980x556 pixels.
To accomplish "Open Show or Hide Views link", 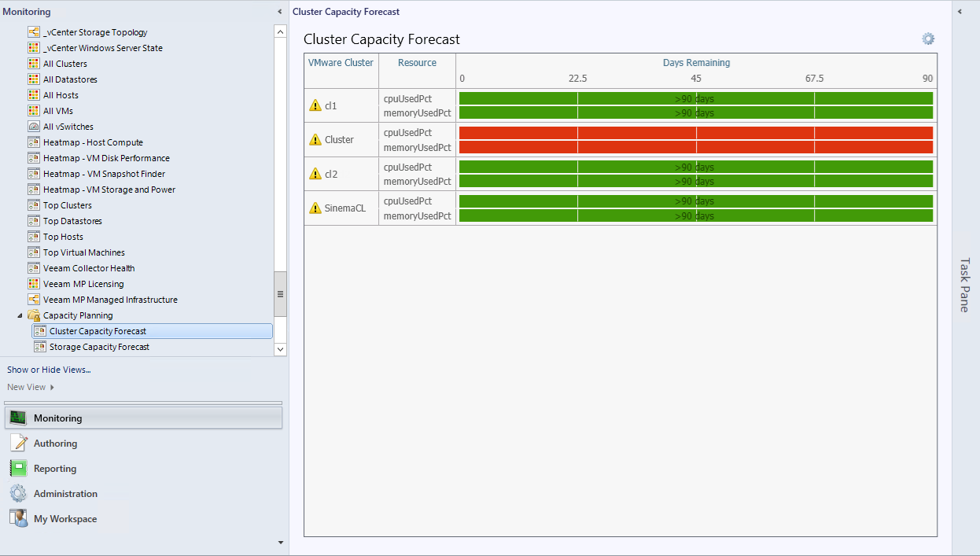I will click(x=49, y=370).
